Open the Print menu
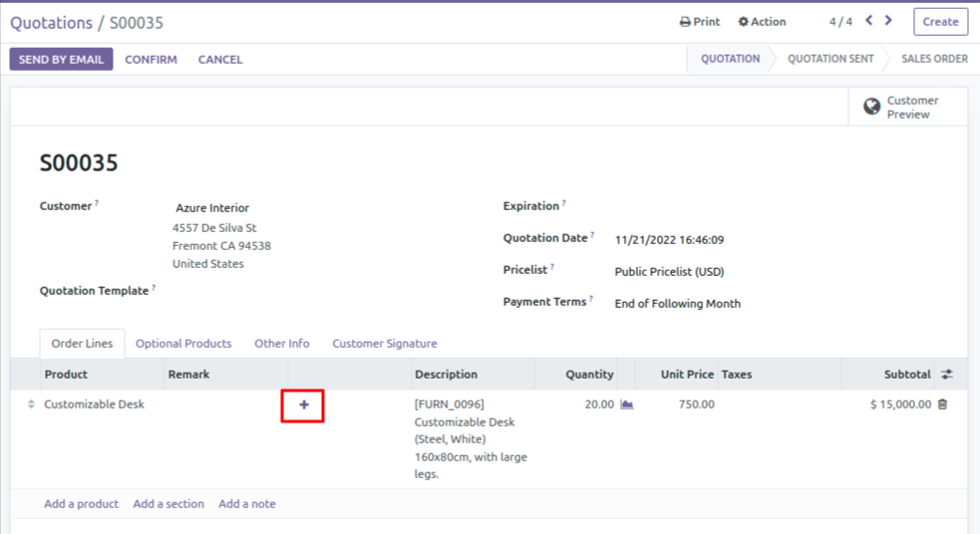 700,22
